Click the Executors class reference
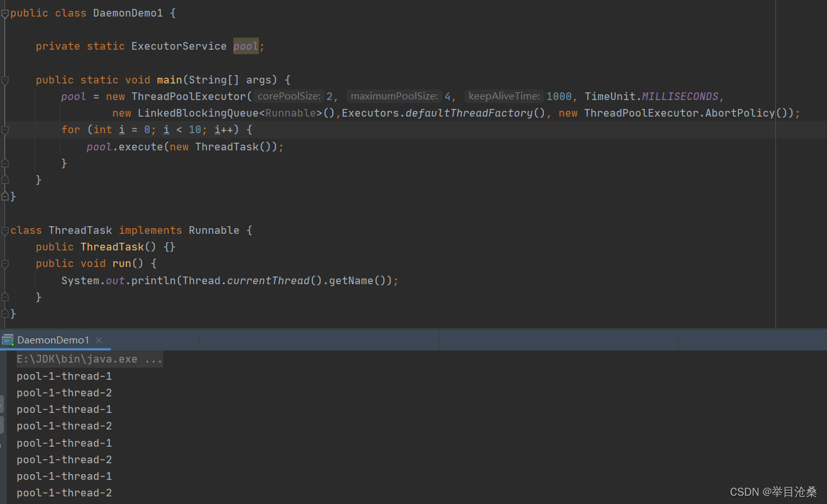The width and height of the screenshot is (827, 504). click(370, 113)
